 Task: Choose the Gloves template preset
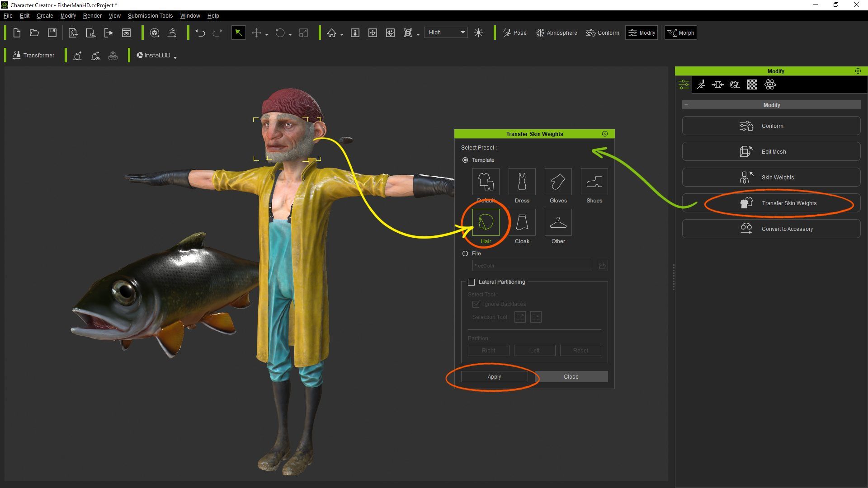(x=558, y=182)
